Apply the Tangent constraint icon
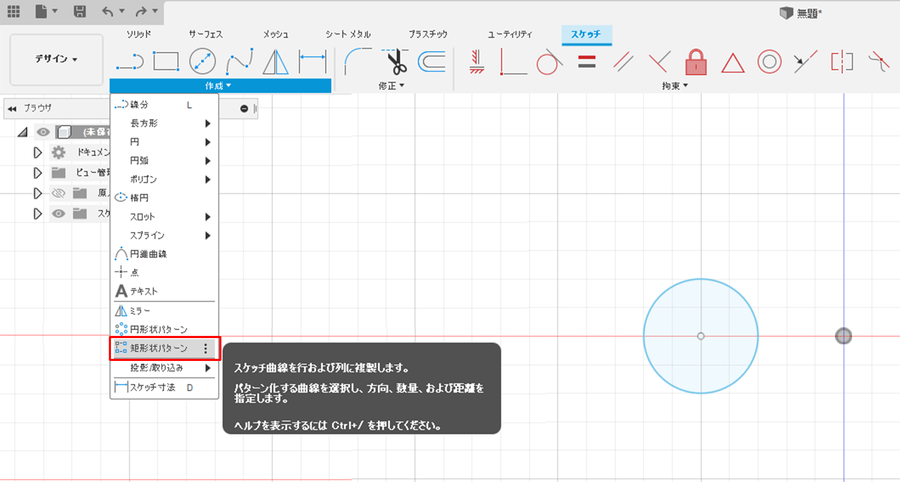 tap(549, 61)
